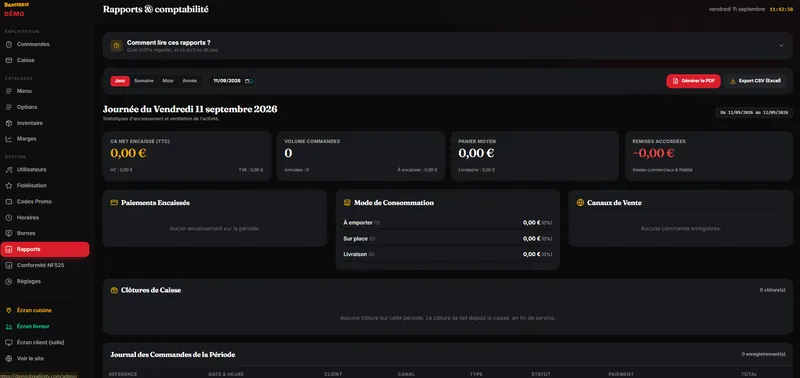Open the Codes Promo ticket icon
The height and width of the screenshot is (378, 800).
(x=9, y=201)
